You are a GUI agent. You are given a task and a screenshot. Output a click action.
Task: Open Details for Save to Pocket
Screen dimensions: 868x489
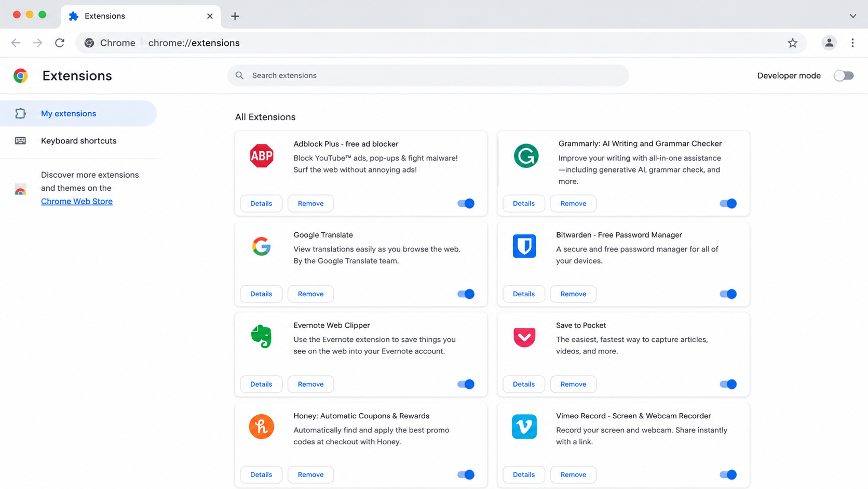[524, 385]
